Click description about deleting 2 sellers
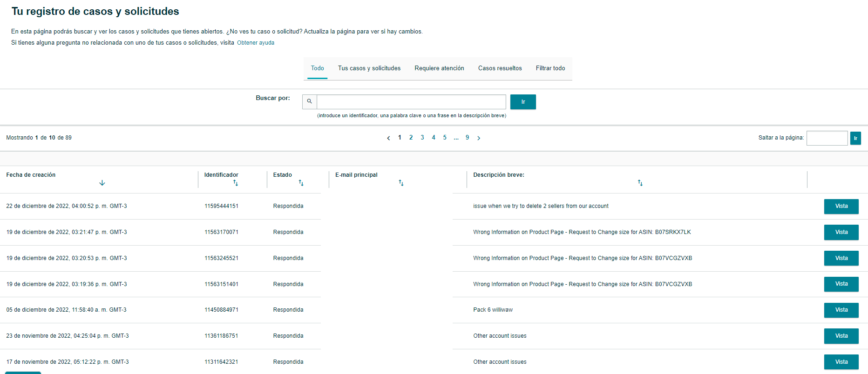The image size is (868, 374). tap(541, 206)
